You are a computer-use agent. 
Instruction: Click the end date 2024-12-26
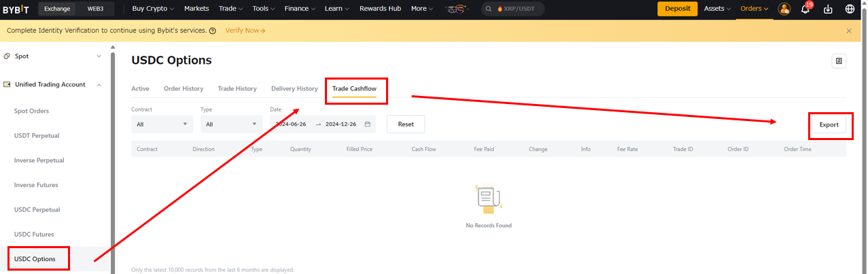[341, 124]
